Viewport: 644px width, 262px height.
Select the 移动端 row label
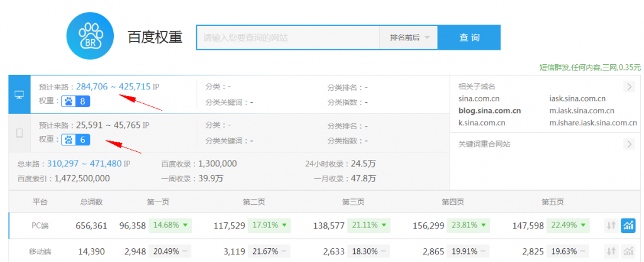[x=40, y=251]
